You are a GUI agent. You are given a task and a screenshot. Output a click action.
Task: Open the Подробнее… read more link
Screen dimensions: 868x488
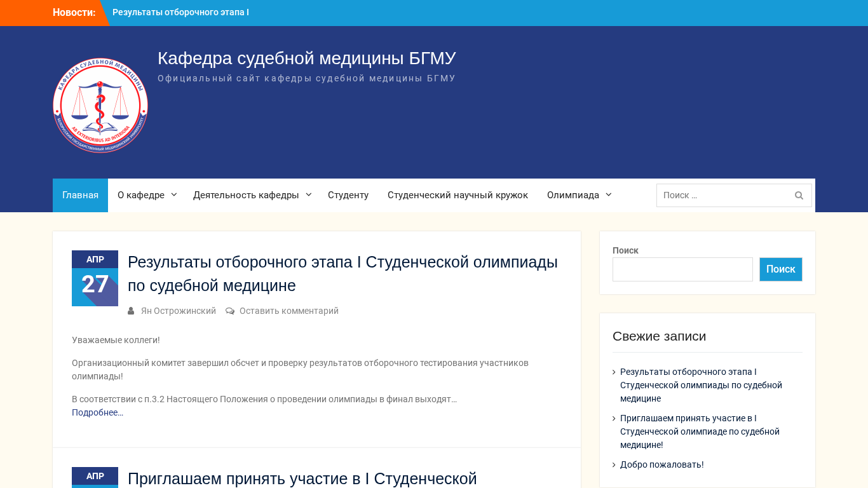[98, 412]
